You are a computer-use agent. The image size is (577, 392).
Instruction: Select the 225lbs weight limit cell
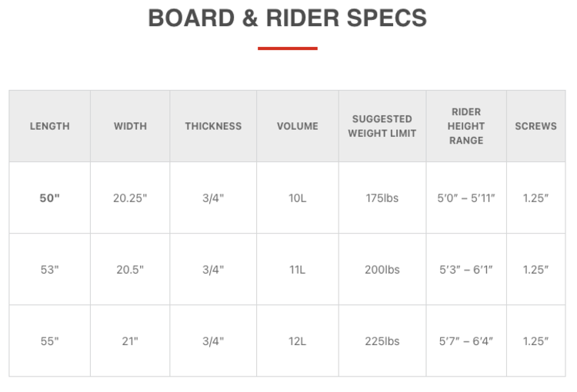tap(382, 341)
